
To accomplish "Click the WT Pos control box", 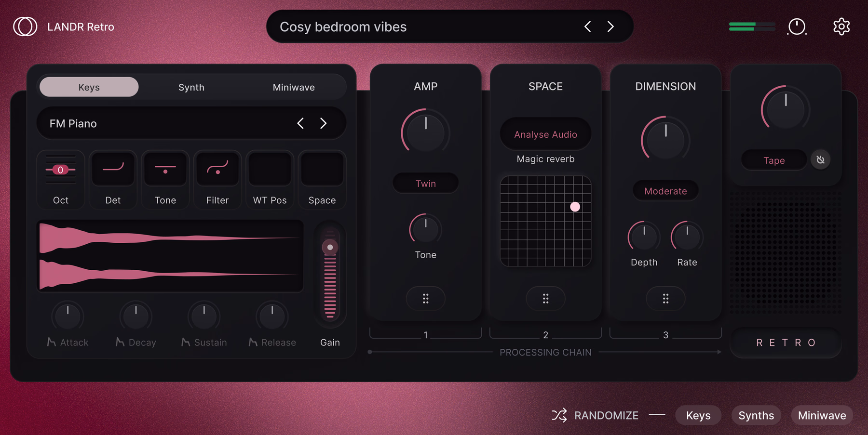I will tap(270, 169).
